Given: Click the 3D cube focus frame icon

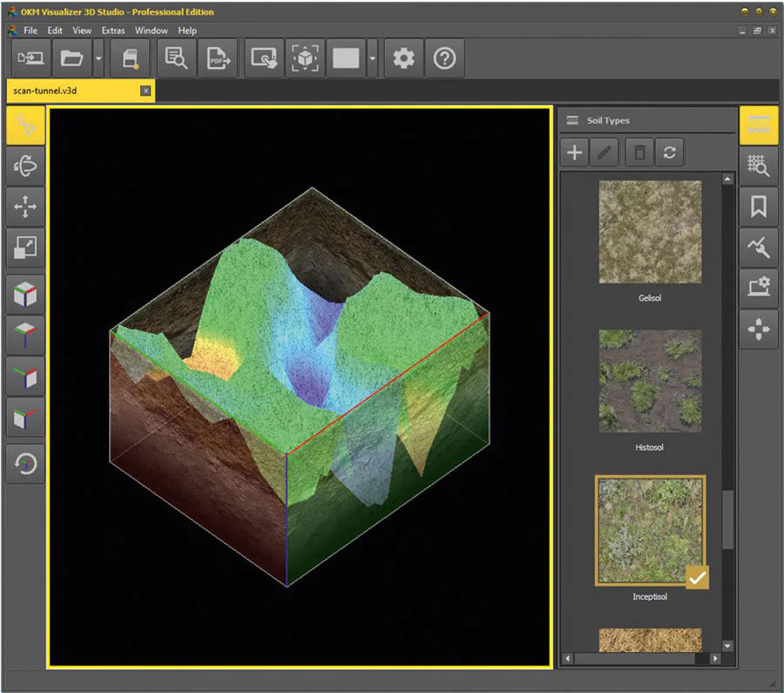Looking at the screenshot, I should point(305,58).
